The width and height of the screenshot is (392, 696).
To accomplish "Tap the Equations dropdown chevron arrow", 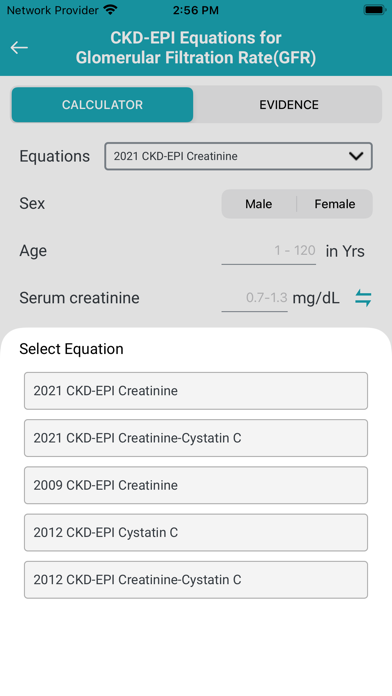I will pyautogui.click(x=356, y=156).
